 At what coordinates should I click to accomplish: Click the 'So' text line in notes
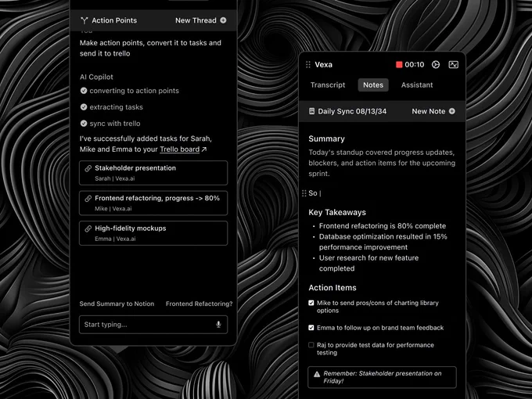click(315, 193)
